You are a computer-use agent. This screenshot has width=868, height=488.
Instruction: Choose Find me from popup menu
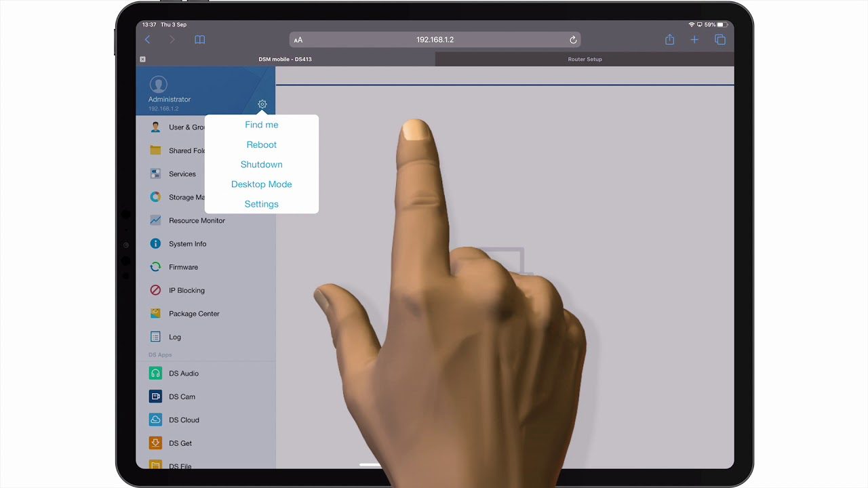[261, 125]
